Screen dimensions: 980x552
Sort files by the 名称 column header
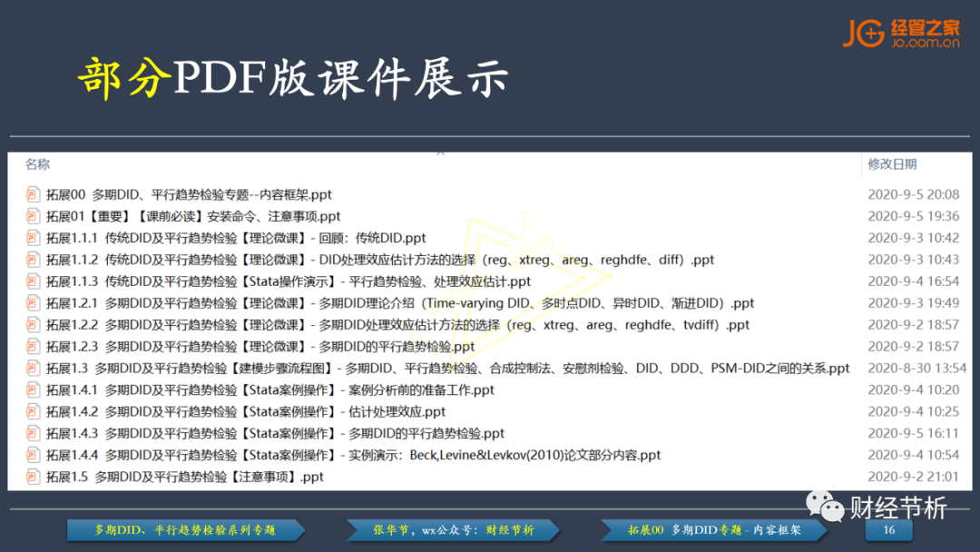[37, 164]
